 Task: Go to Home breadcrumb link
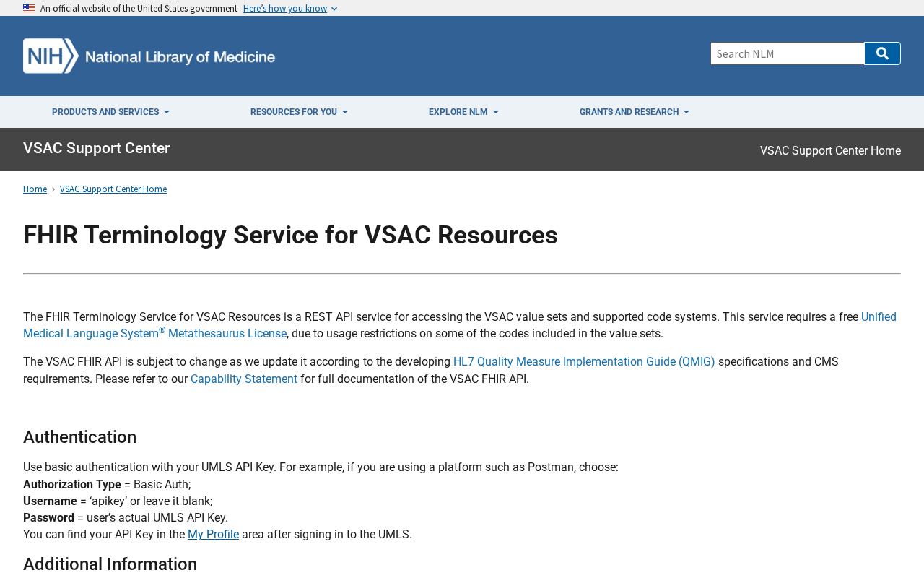click(35, 189)
